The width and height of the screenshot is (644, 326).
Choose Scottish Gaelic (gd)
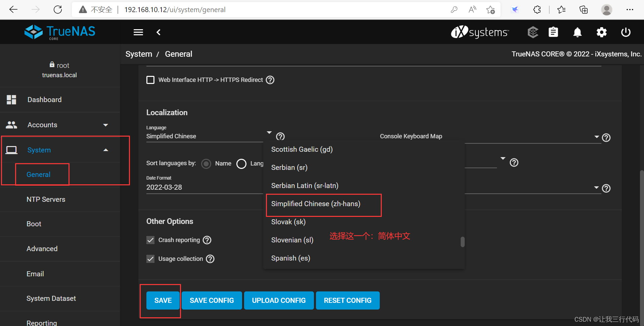364,149
